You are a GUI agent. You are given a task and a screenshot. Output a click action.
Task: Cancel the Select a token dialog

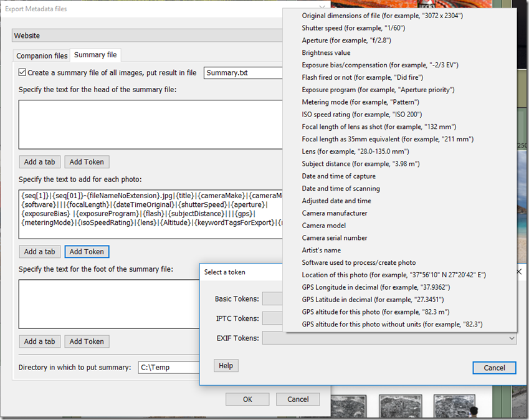(494, 368)
